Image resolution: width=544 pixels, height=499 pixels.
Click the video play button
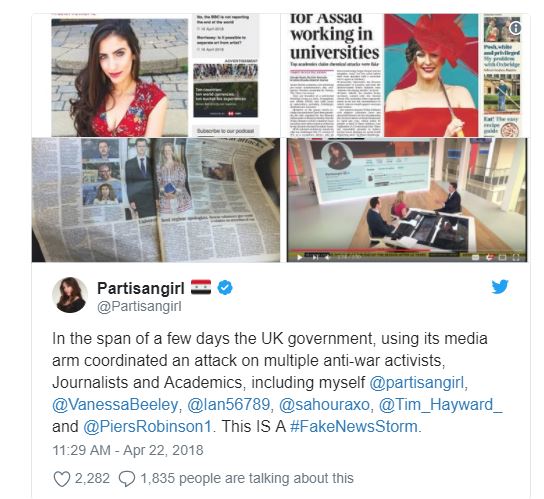pos(299,257)
